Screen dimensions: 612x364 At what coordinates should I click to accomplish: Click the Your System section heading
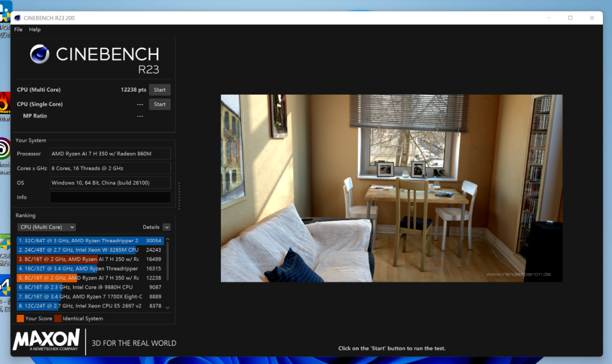pyautogui.click(x=31, y=140)
